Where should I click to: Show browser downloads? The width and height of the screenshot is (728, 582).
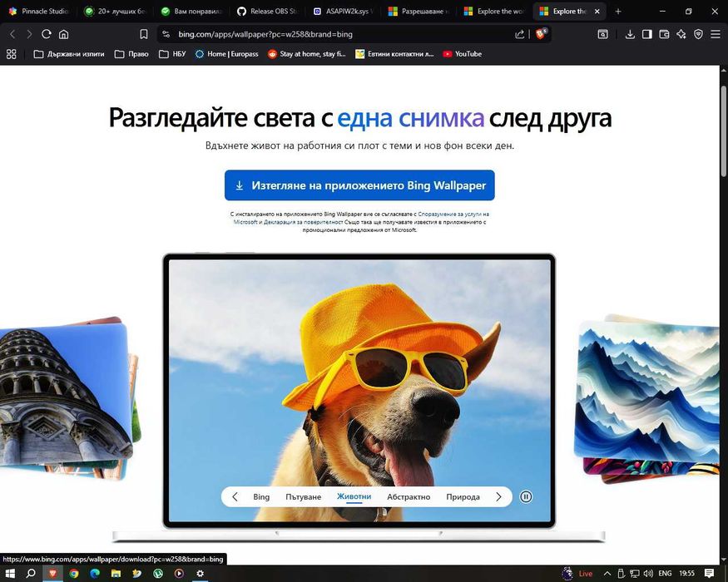630,34
